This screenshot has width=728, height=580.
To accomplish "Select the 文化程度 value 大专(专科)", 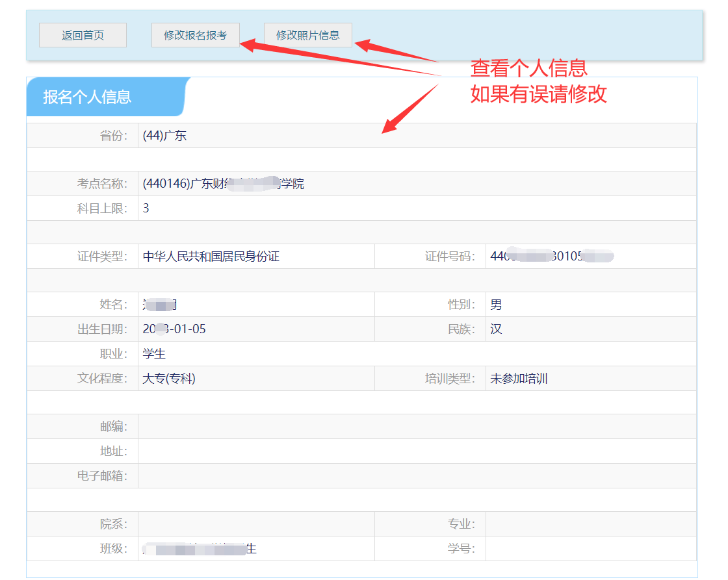I will pos(169,379).
